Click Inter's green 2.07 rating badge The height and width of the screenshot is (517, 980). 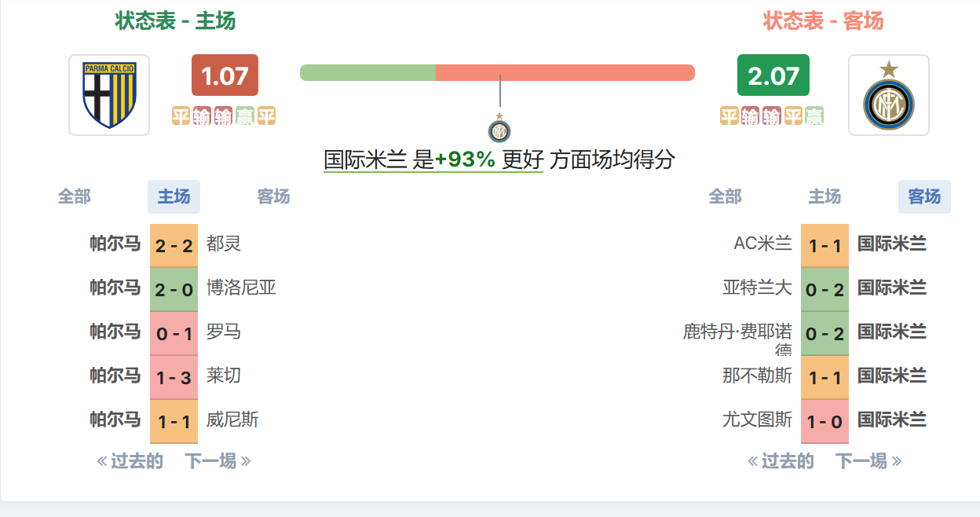coord(773,75)
